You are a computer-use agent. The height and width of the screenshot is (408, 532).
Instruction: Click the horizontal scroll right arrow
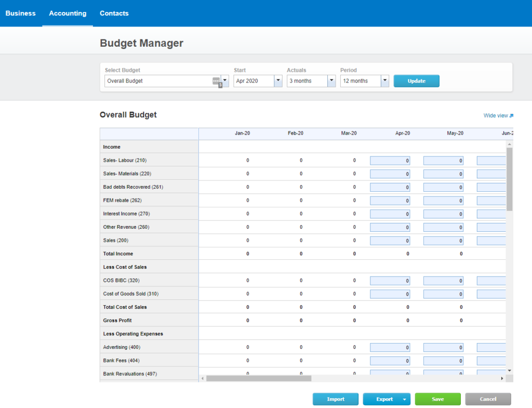coord(502,378)
